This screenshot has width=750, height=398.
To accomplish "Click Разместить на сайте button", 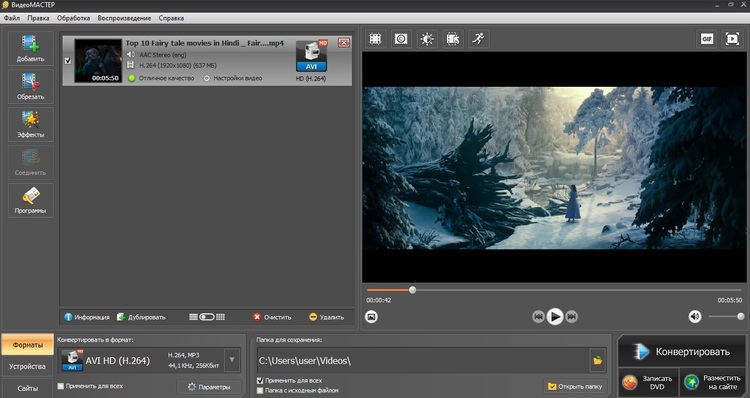I will pyautogui.click(x=713, y=382).
